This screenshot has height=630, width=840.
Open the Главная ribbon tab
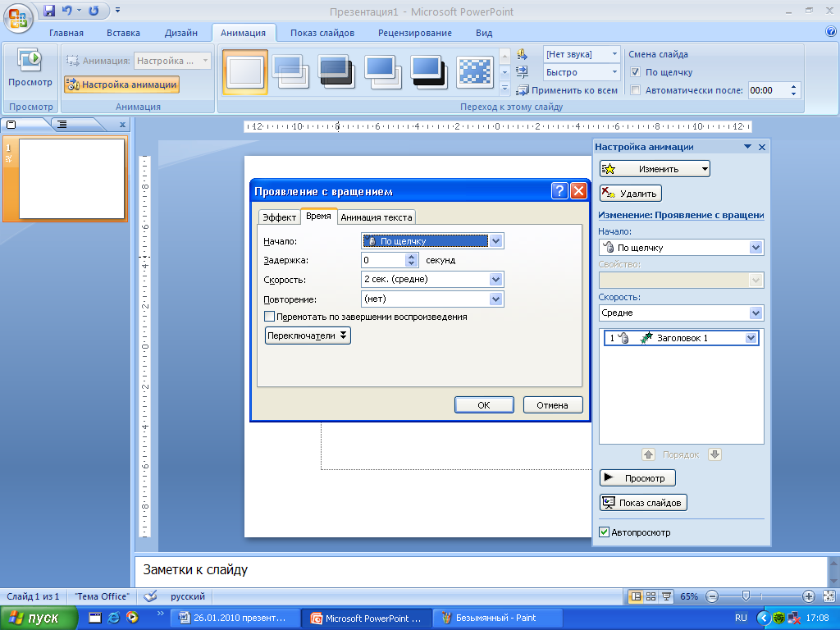[x=66, y=33]
